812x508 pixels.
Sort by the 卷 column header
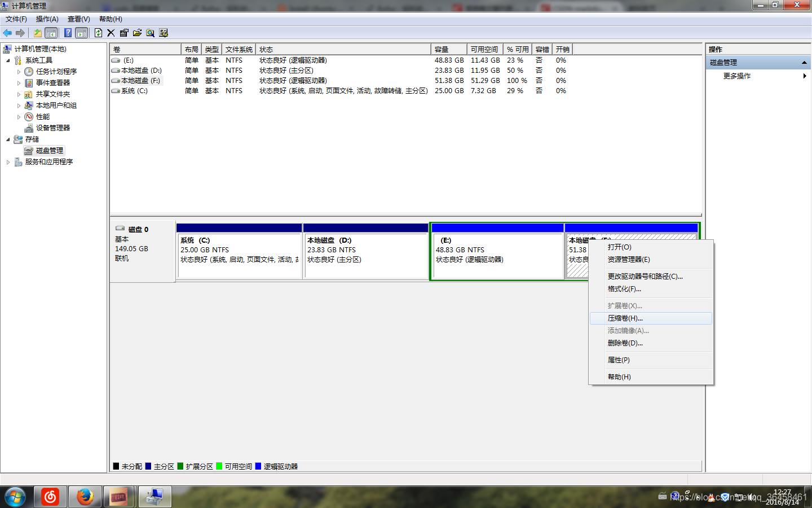tap(145, 50)
